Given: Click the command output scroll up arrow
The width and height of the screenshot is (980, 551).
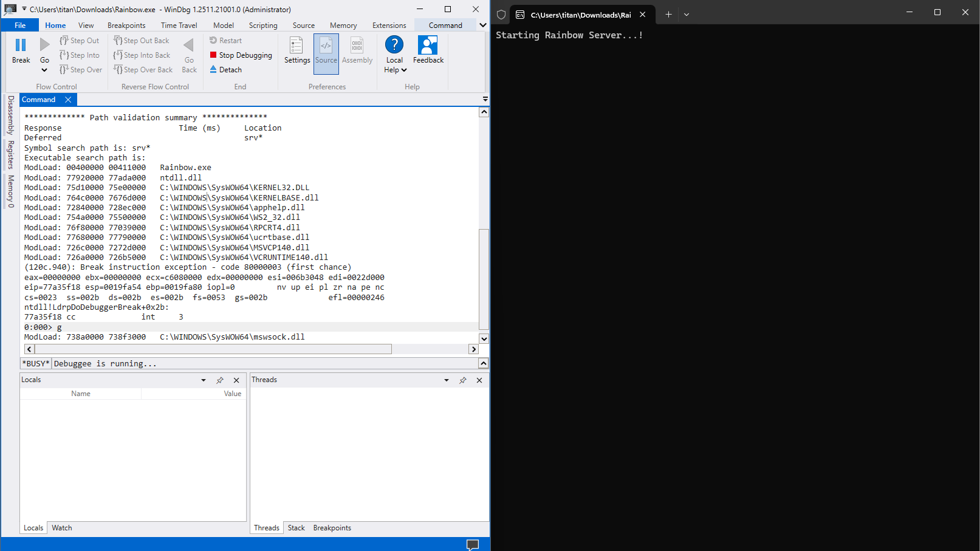Looking at the screenshot, I should 484,112.
